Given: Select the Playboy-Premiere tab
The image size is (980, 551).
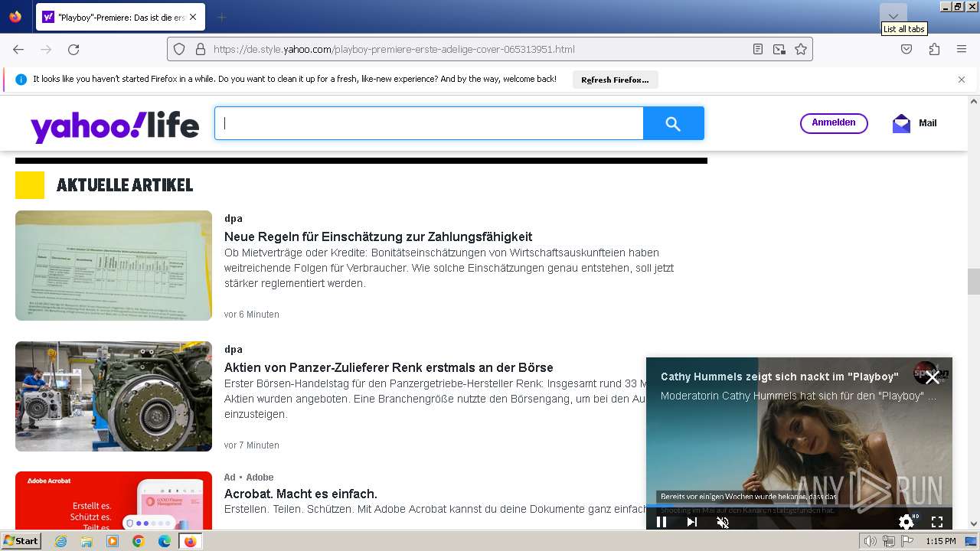Looking at the screenshot, I should pyautogui.click(x=119, y=17).
